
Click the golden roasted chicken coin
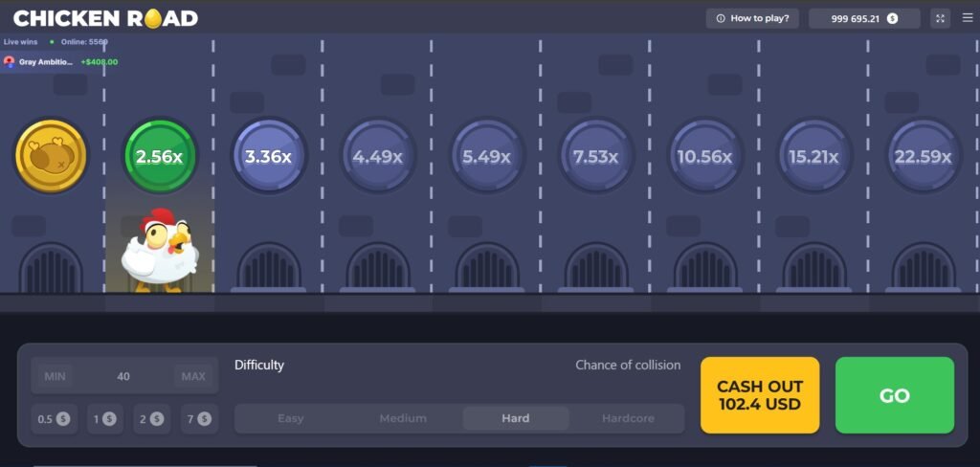[51, 156]
